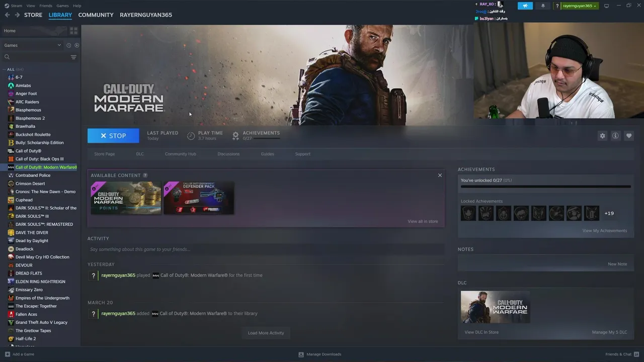This screenshot has width=644, height=362.
Task: Open the rayernguyan365 account dropdown
Action: pyautogui.click(x=580, y=6)
